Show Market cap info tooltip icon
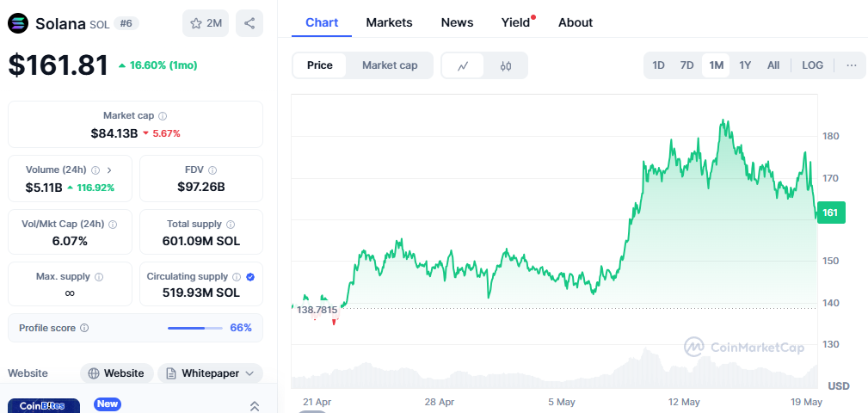This screenshot has width=868, height=413. pos(163,116)
